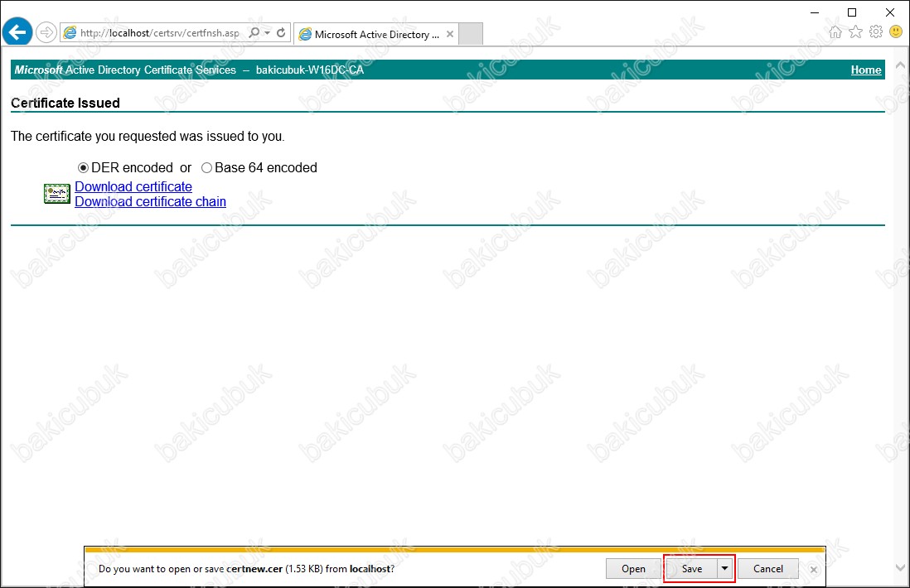The image size is (910, 588).
Task: Click the scrollbar down arrow
Action: [x=900, y=567]
